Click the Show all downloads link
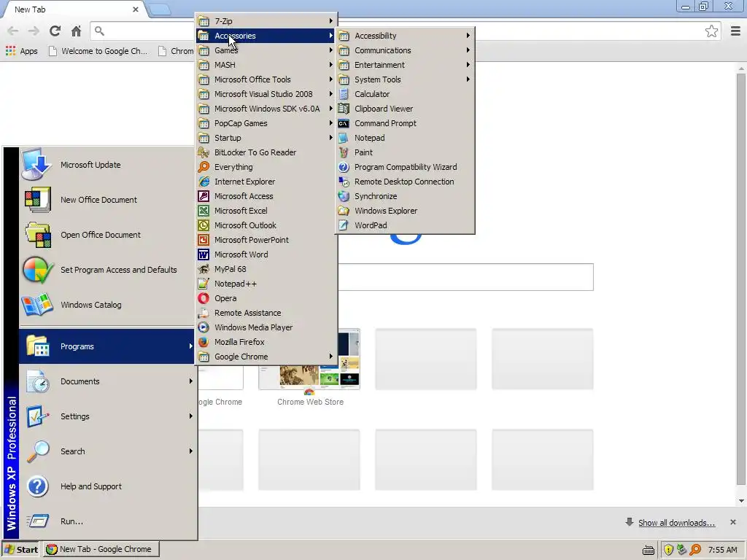This screenshot has height=560, width=747. [676, 523]
